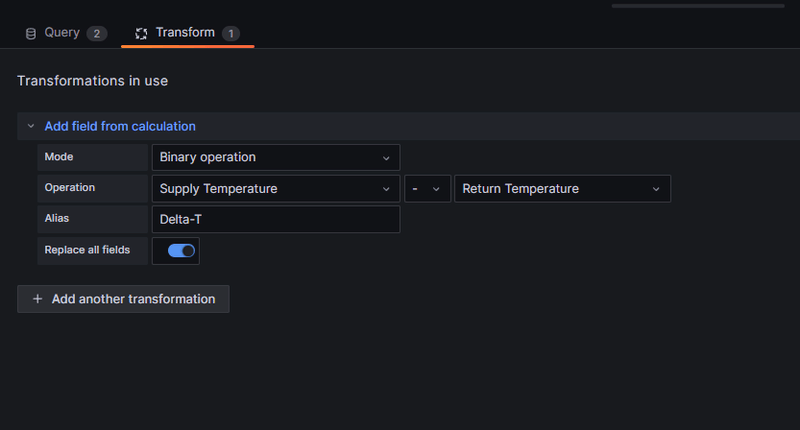Click Add another transformation button
Viewport: 800px width, 430px height.
(x=123, y=299)
